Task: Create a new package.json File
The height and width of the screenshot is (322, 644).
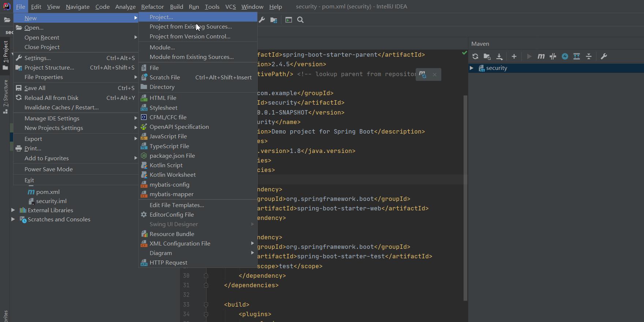Action: (x=198, y=156)
